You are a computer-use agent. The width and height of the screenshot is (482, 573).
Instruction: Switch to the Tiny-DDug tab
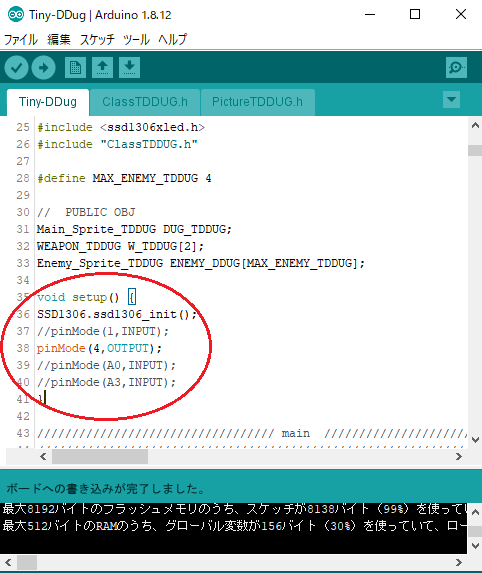coord(48,102)
